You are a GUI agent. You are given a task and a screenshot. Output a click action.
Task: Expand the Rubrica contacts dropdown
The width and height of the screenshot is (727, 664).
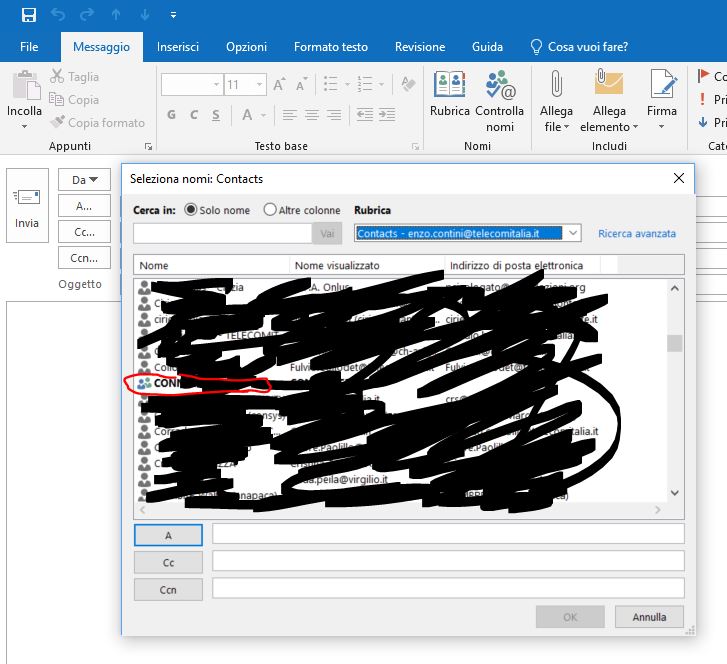click(x=572, y=233)
